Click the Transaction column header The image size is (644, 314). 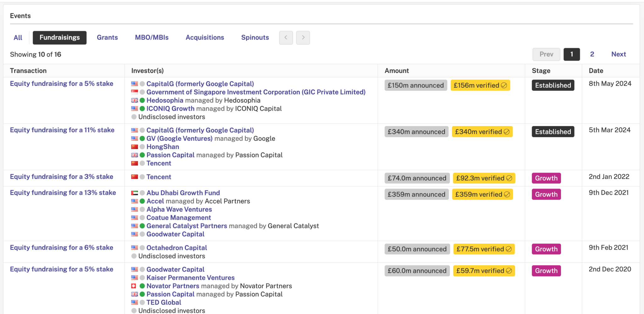(x=28, y=71)
